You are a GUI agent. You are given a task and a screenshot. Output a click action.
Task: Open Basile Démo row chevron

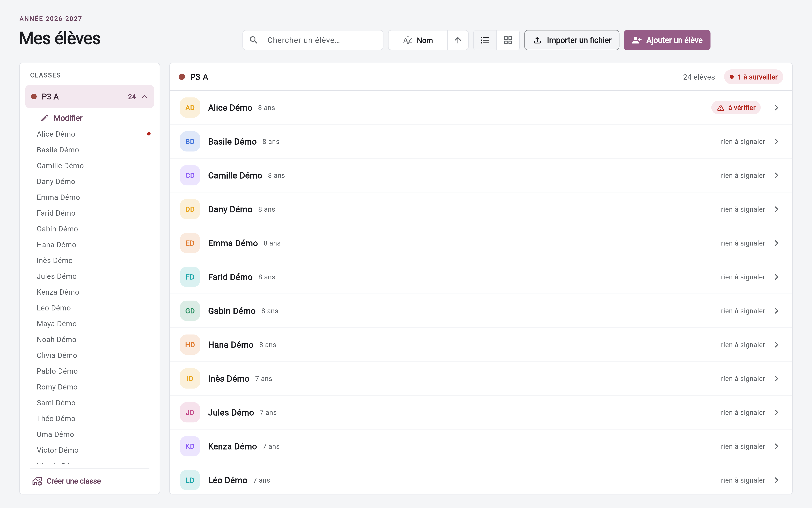click(x=776, y=142)
